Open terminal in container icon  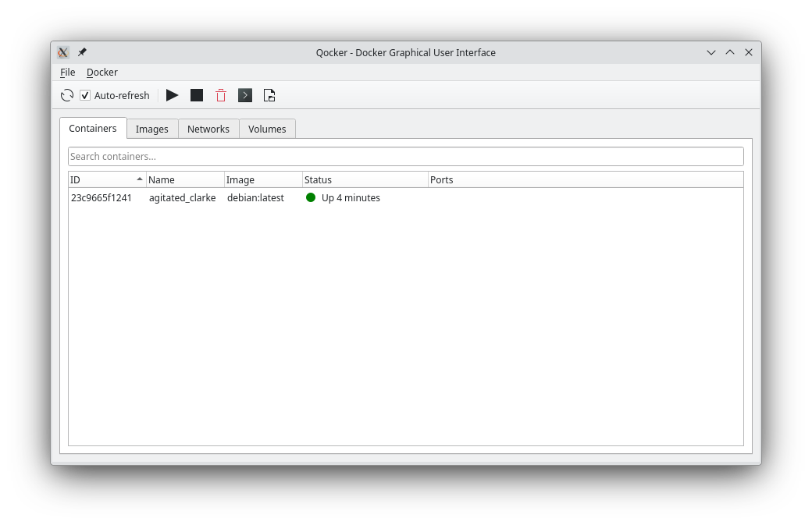tap(245, 95)
